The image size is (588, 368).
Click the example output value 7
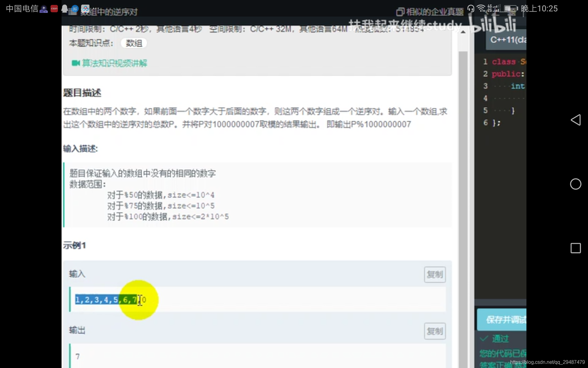click(x=77, y=356)
